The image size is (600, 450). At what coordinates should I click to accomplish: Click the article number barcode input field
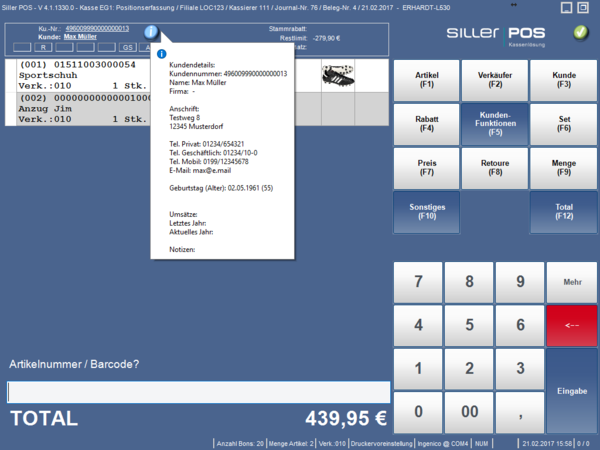click(197, 392)
